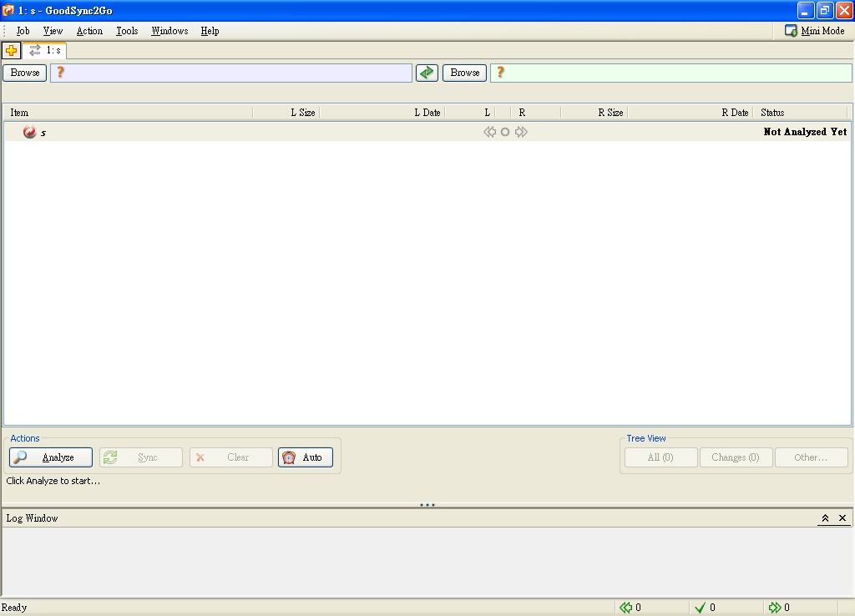Sort by the L Date column header
This screenshot has width=855, height=616.
382,113
